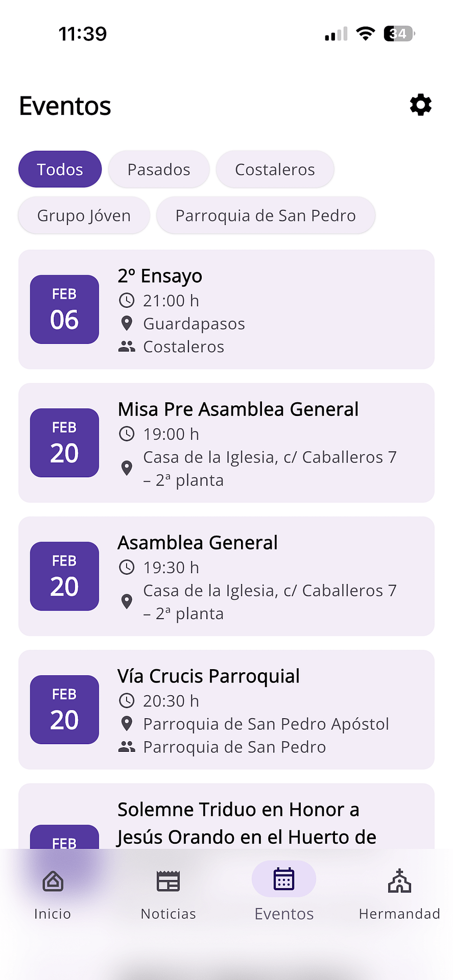Image resolution: width=453 pixels, height=980 pixels.
Task: Tap the Eventos calendar icon
Action: pos(284,879)
